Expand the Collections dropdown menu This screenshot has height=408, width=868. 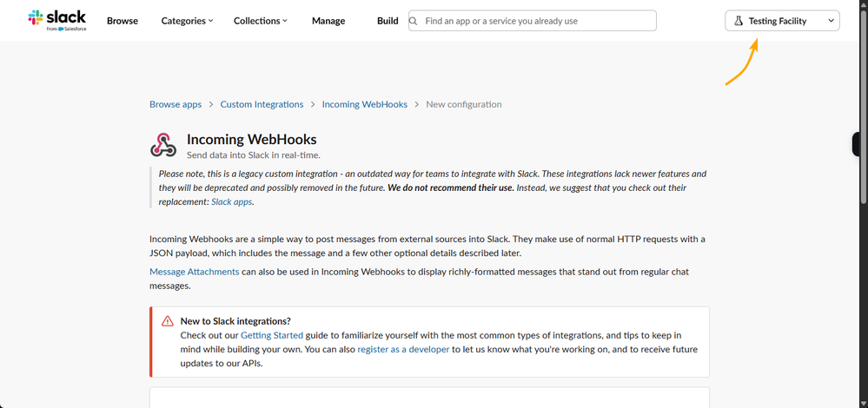[x=260, y=21]
